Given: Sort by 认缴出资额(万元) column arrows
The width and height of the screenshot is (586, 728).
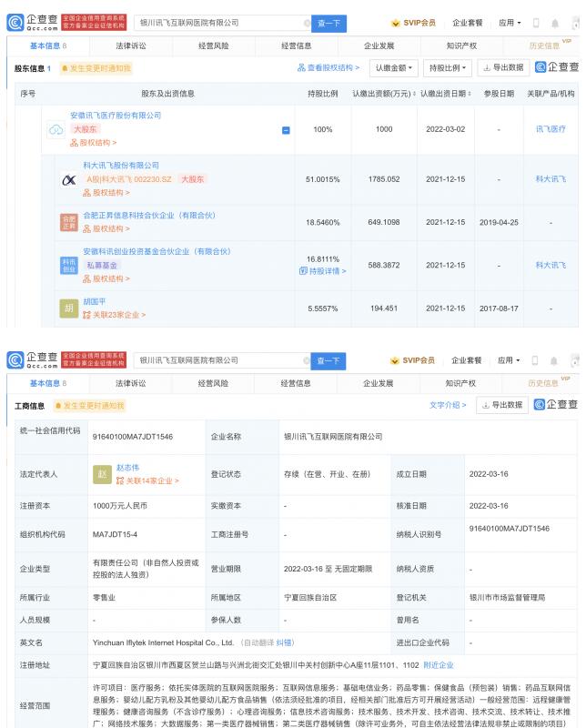Looking at the screenshot, I should 414,94.
